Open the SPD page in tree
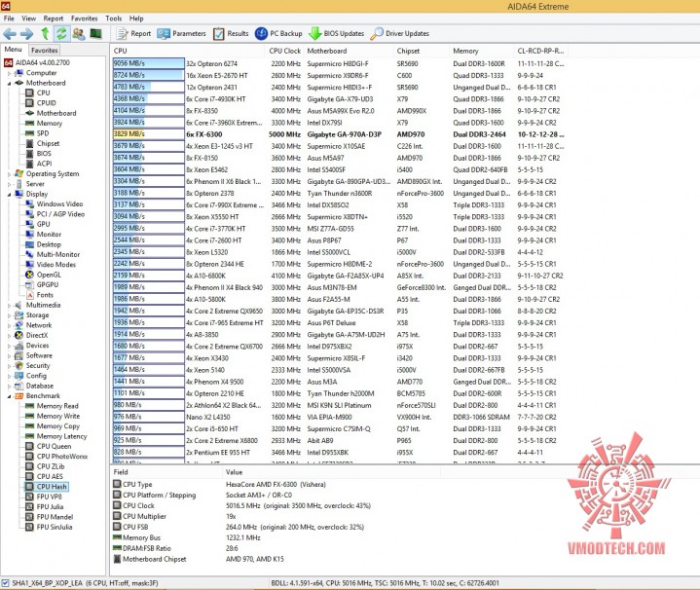 tap(43, 133)
